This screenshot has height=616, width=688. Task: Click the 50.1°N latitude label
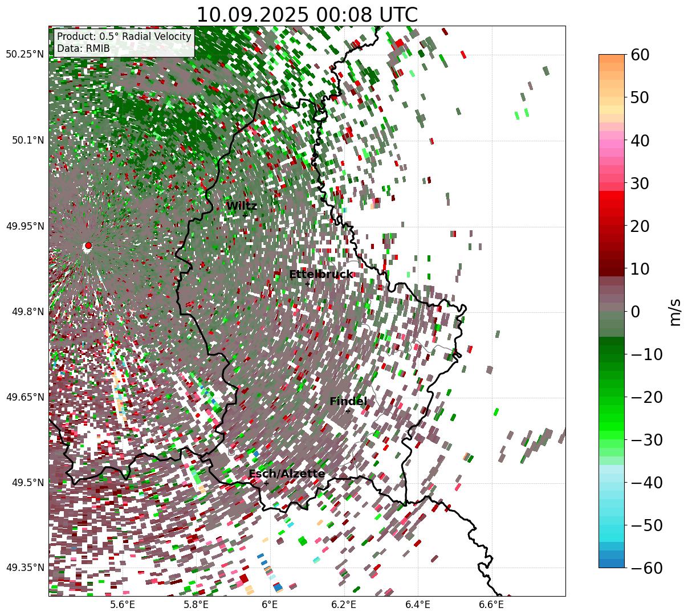(x=27, y=140)
